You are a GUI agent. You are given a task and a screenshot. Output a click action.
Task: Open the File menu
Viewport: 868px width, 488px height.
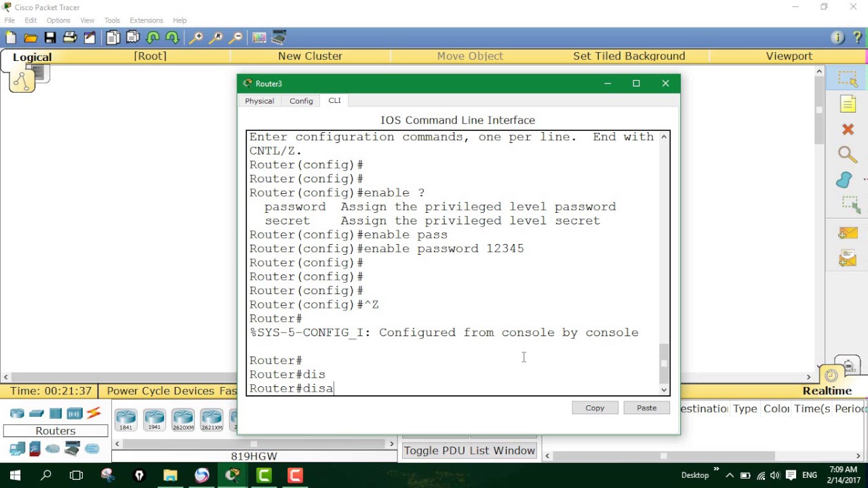point(9,20)
